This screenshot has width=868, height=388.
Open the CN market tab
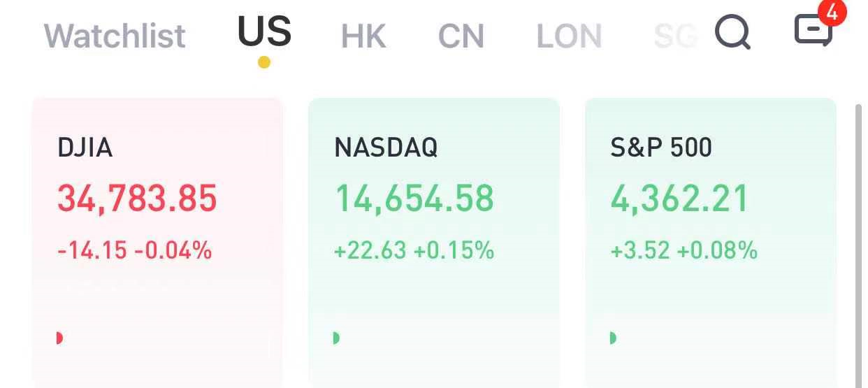[x=461, y=36]
